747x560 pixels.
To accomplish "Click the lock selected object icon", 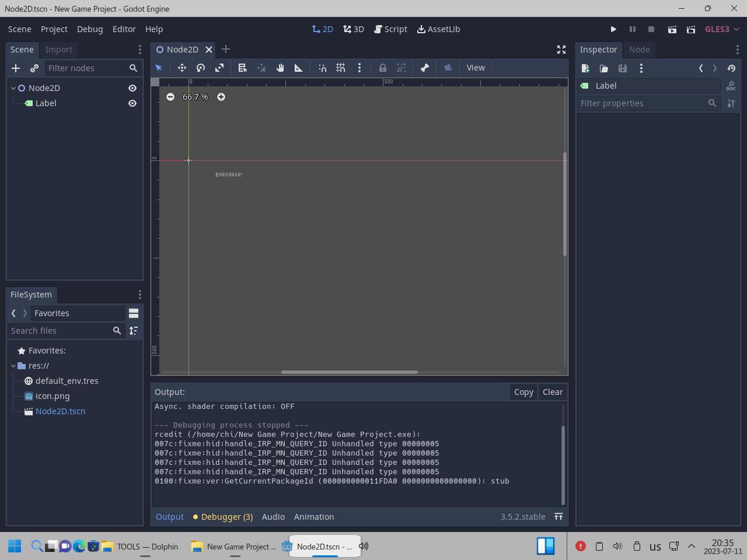I will [x=383, y=68].
